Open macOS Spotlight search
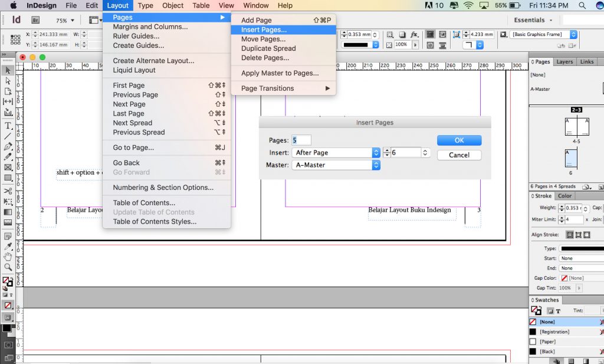 pyautogui.click(x=582, y=5)
